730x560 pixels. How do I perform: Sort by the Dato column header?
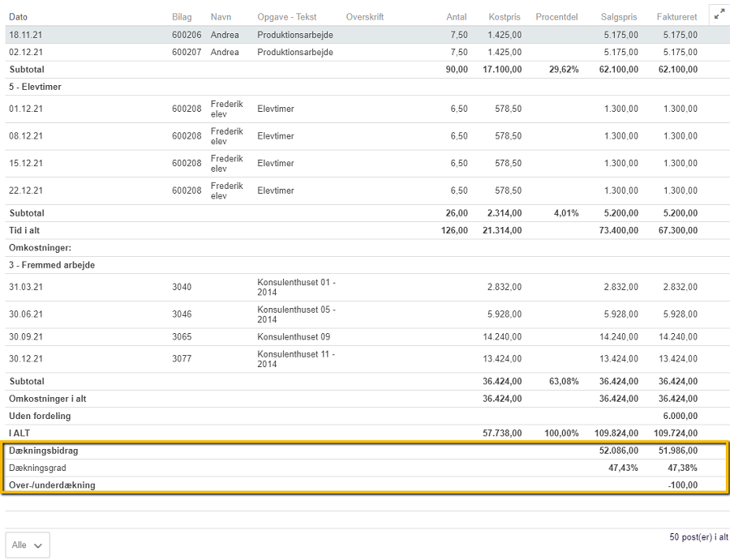point(20,17)
